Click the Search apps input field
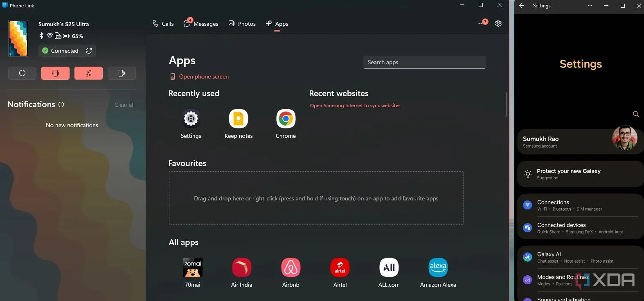644x301 pixels. pyautogui.click(x=424, y=62)
